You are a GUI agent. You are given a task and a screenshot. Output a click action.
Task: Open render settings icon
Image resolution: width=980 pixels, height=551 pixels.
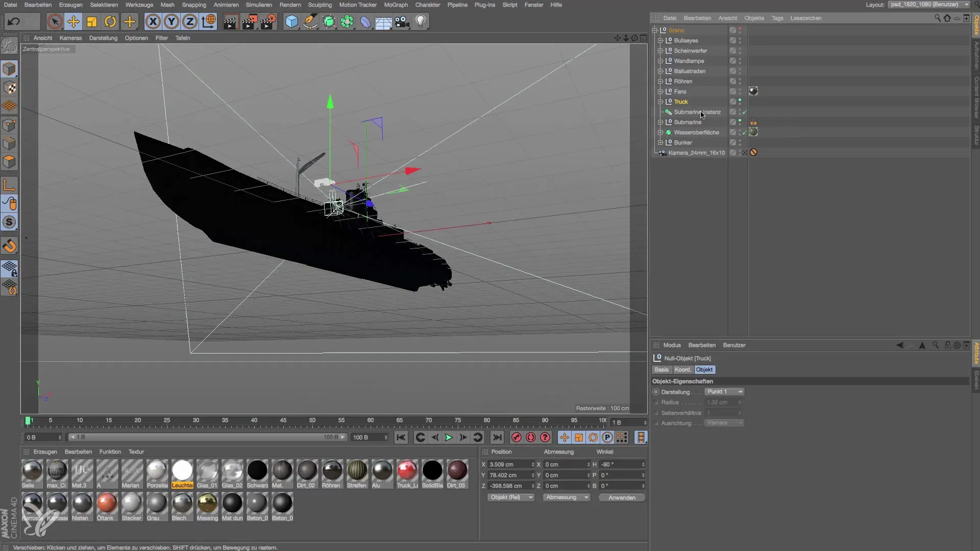[x=268, y=21]
